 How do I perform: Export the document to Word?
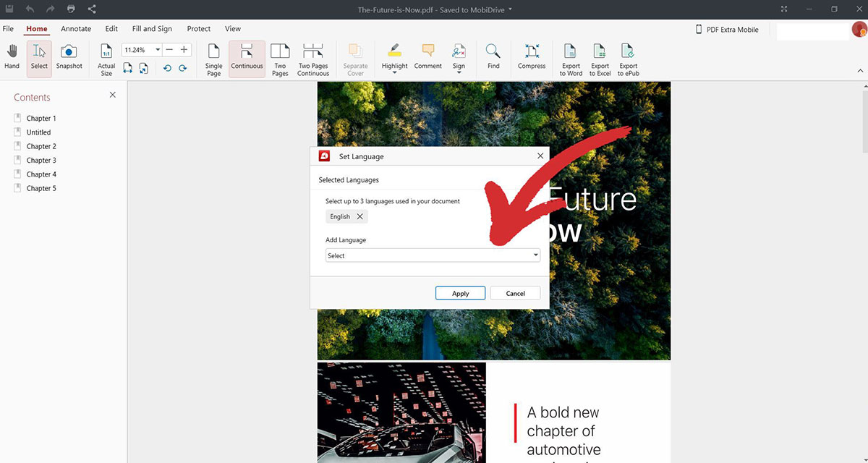571,58
